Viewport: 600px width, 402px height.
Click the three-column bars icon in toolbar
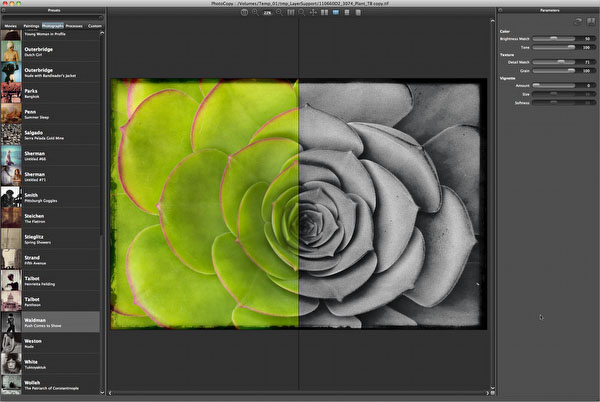pyautogui.click(x=291, y=13)
